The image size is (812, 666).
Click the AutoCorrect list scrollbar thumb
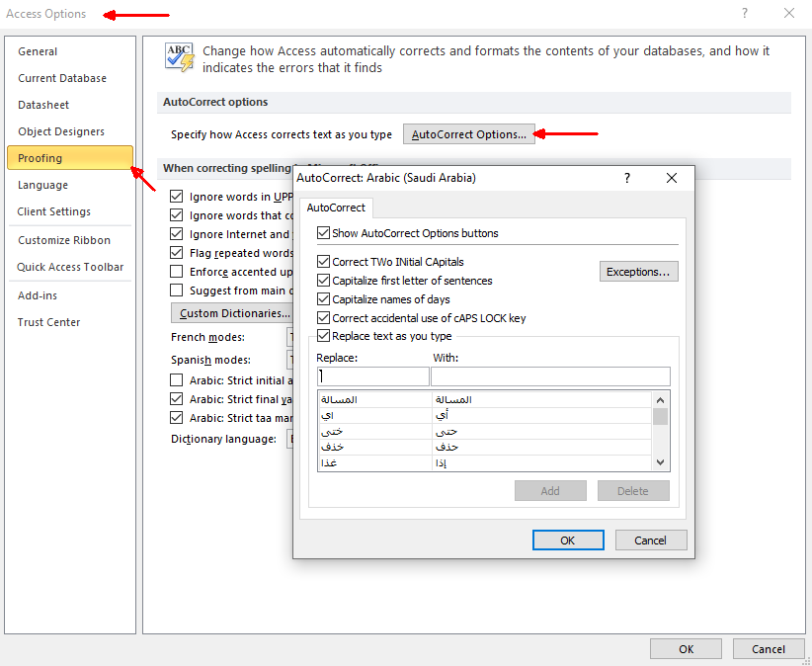[660, 416]
